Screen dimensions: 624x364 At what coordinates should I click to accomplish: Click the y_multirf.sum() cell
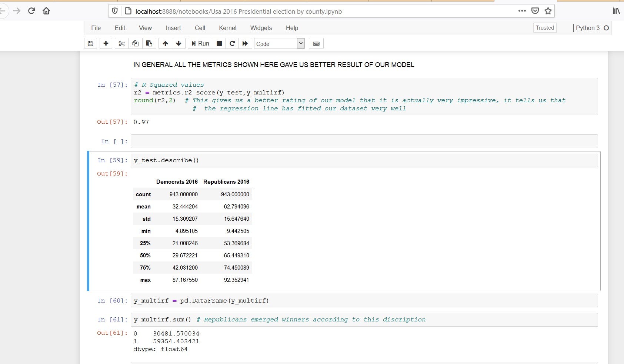364,320
